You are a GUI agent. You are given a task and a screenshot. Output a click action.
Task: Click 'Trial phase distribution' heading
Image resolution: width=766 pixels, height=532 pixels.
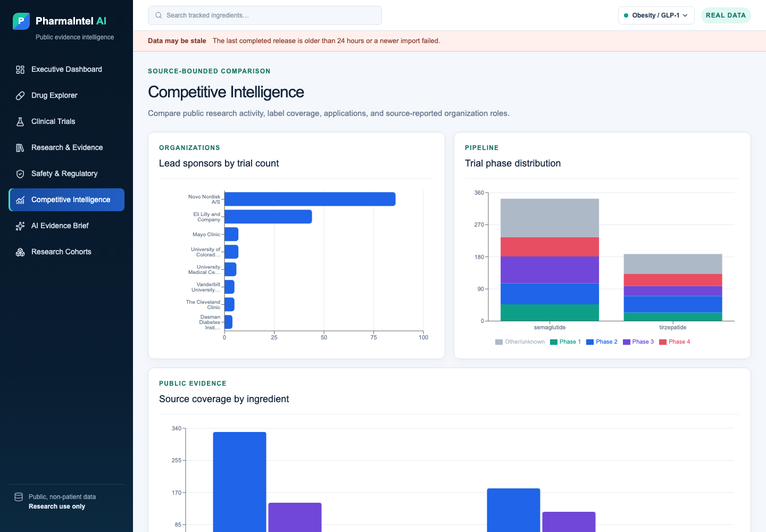click(x=513, y=163)
